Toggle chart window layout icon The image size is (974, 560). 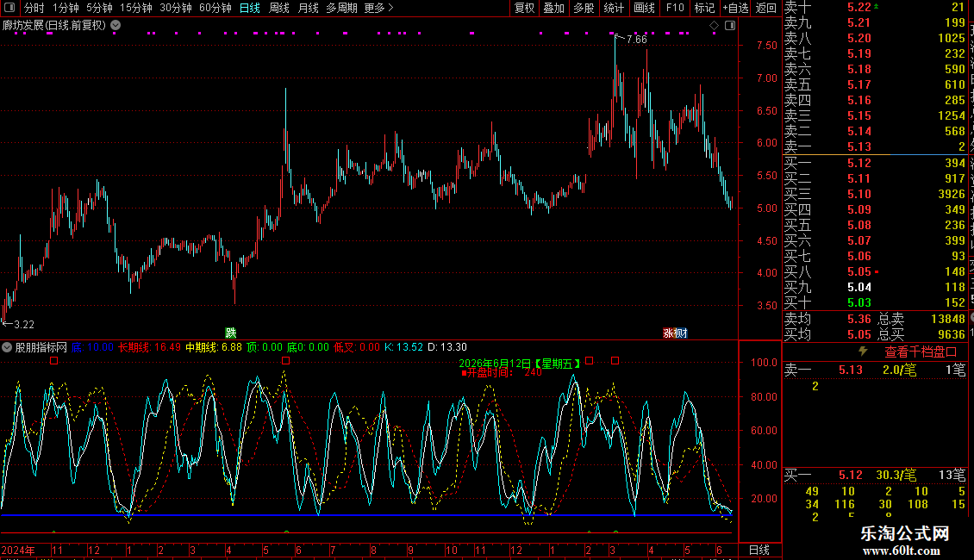[730, 26]
